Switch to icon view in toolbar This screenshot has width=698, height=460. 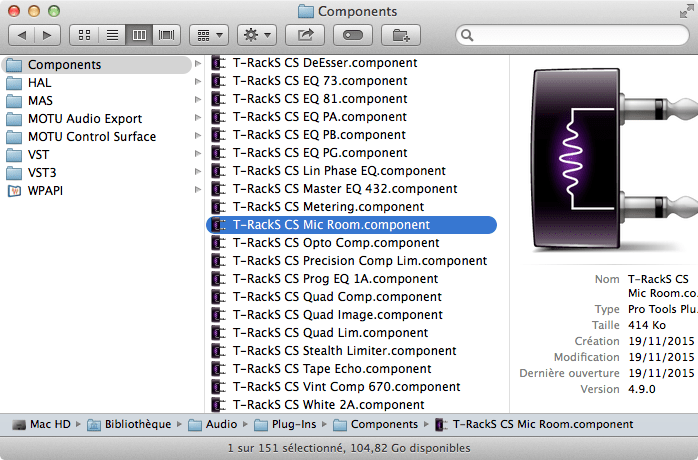pyautogui.click(x=86, y=35)
